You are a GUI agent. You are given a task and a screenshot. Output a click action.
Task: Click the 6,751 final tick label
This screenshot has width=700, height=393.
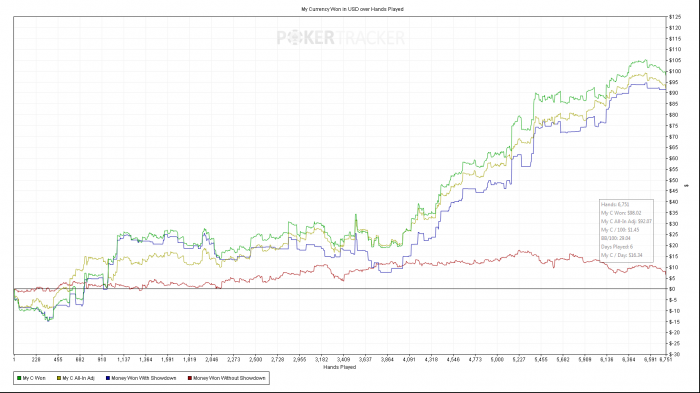tap(666, 360)
